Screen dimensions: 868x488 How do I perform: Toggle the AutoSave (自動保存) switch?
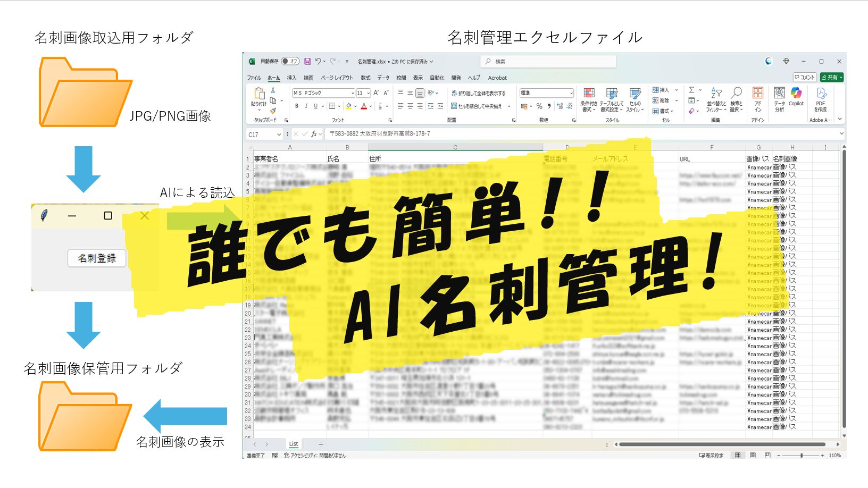click(290, 62)
